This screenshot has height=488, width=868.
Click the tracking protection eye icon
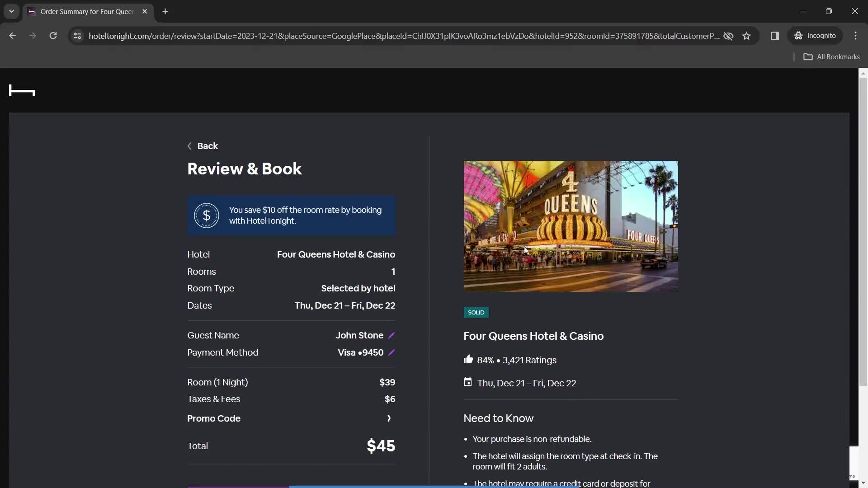point(728,36)
